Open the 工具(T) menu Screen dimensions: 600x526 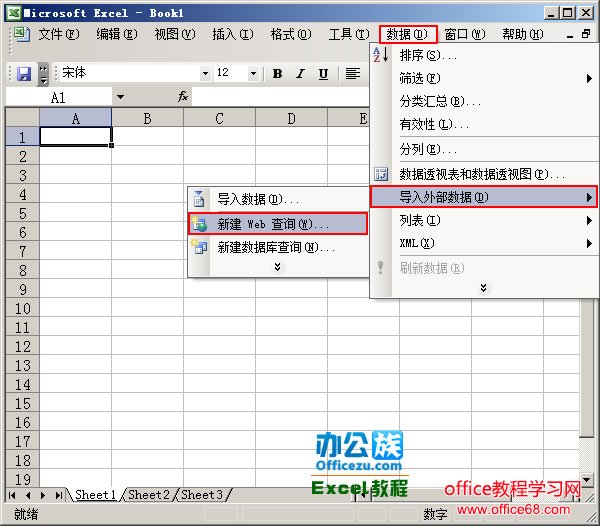(349, 34)
